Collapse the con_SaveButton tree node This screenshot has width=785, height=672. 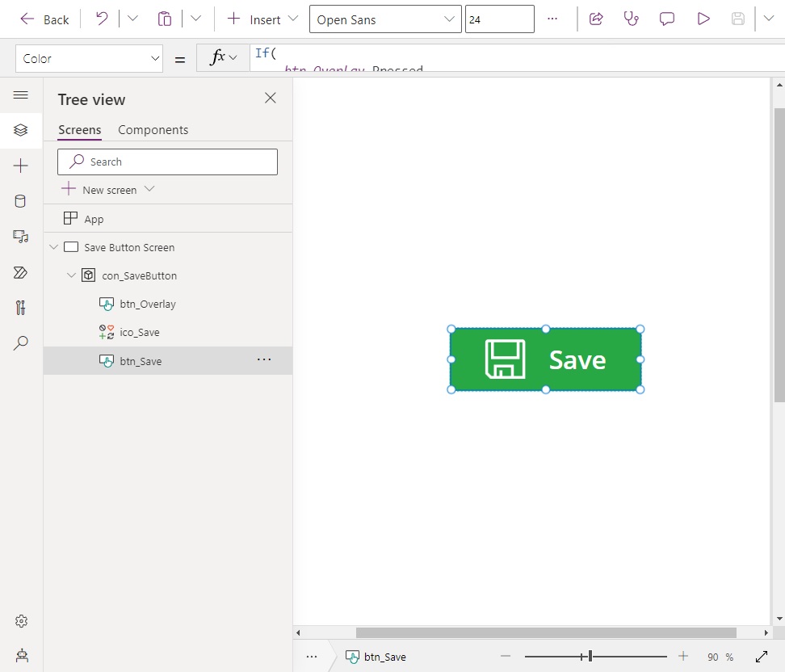coord(71,275)
